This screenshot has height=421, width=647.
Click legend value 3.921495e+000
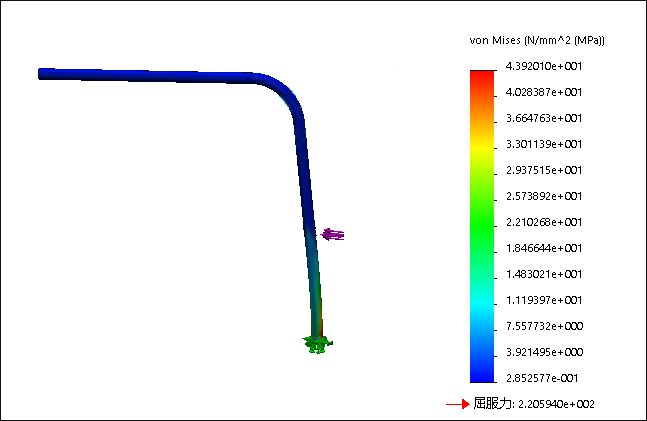(544, 352)
